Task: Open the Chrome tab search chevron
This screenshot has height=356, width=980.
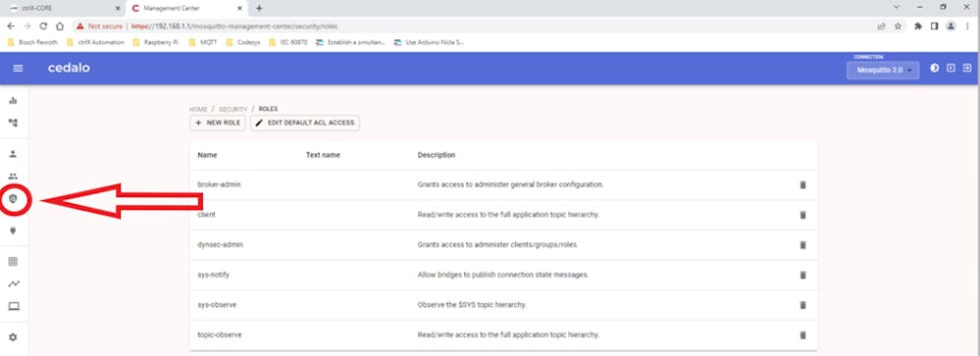Action: (897, 8)
